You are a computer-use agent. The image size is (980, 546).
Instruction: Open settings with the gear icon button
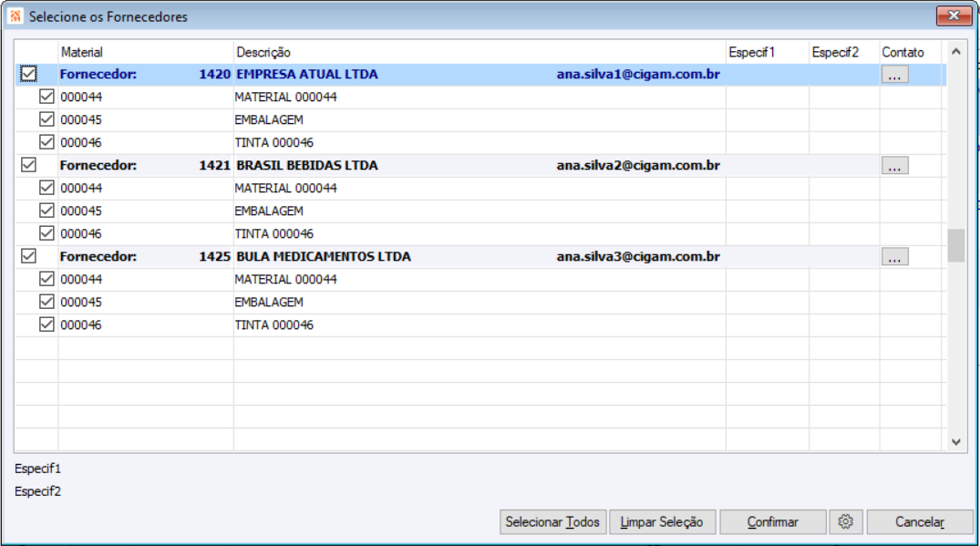(846, 521)
